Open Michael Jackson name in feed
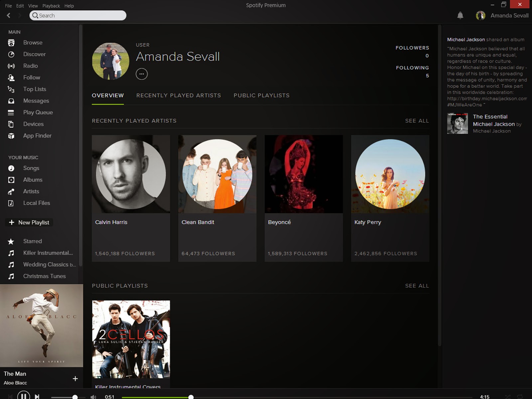 466,40
